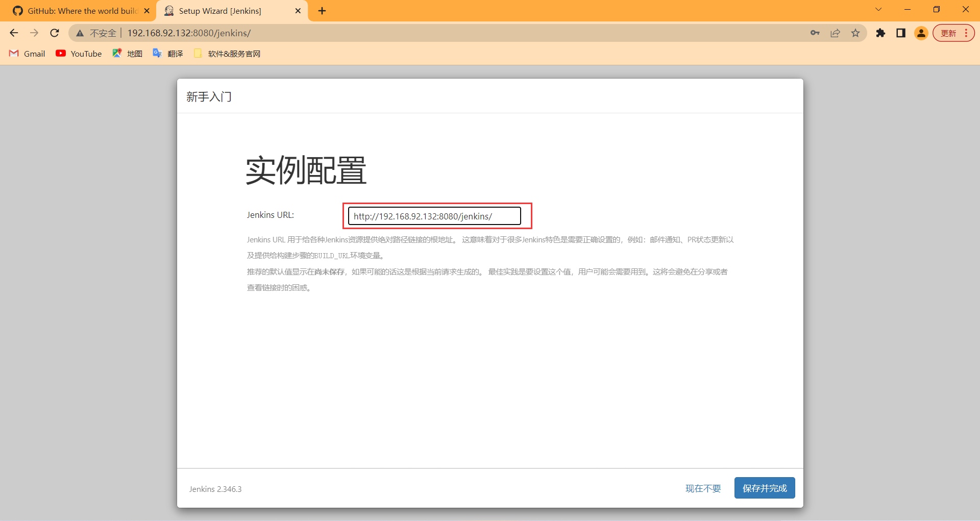980x521 pixels.
Task: Toggle the browser side panel icon
Action: pos(901,33)
